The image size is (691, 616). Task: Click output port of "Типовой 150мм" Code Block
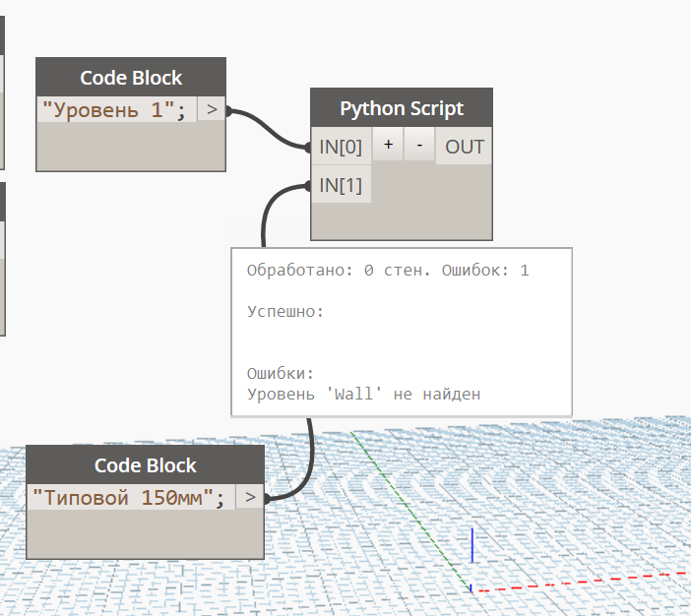[250, 498]
